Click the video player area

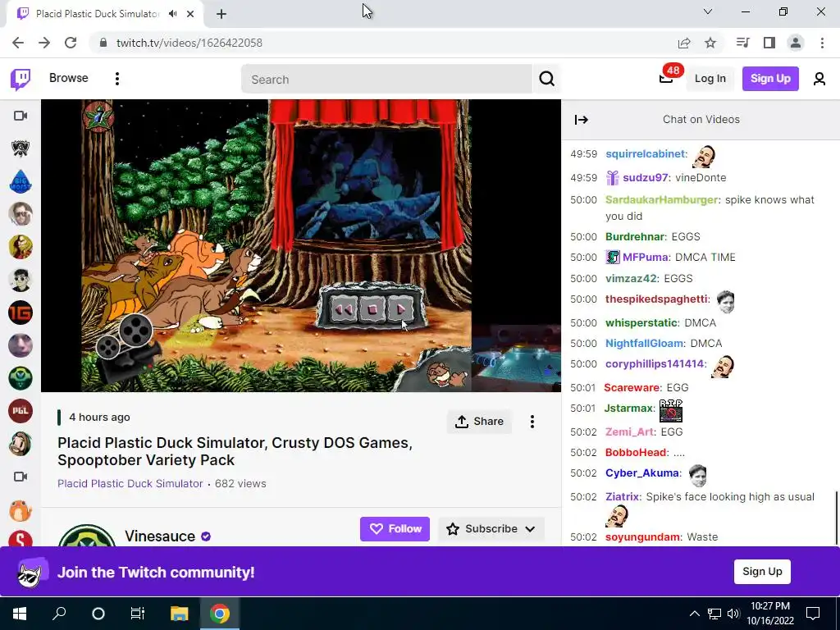point(301,245)
